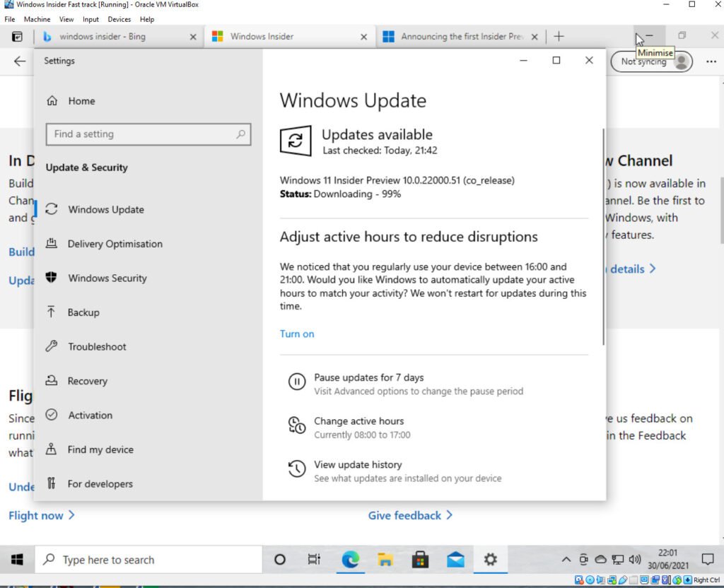Click the Not syncing profile button
724x588 pixels.
(651, 61)
